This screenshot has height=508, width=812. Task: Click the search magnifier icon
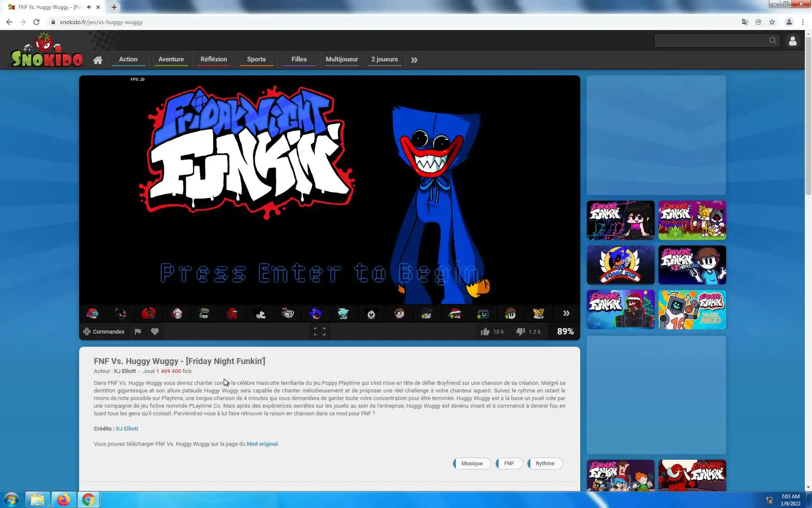coord(773,41)
